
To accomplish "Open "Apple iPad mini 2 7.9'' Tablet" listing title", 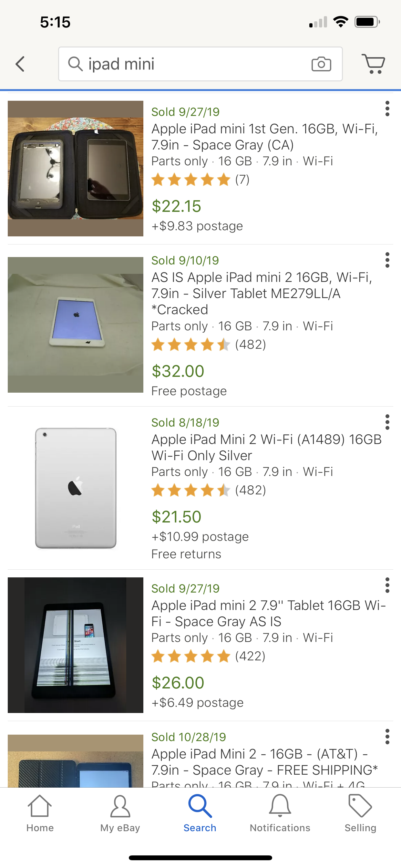I will point(268,613).
